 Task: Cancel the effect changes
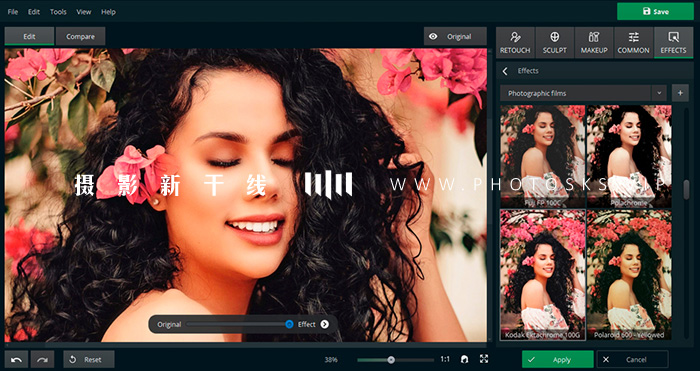(633, 359)
